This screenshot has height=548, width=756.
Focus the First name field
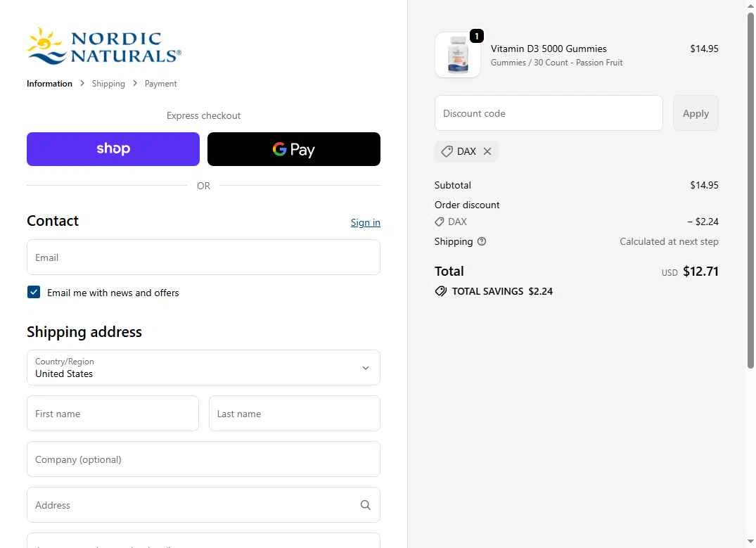[x=113, y=414]
